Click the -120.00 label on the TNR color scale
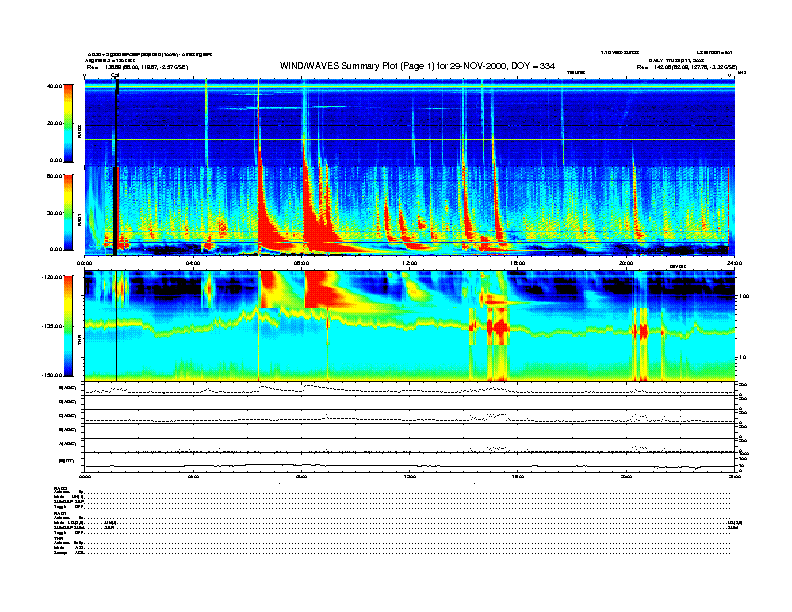Screen dimensions: 792x612 click(52, 277)
